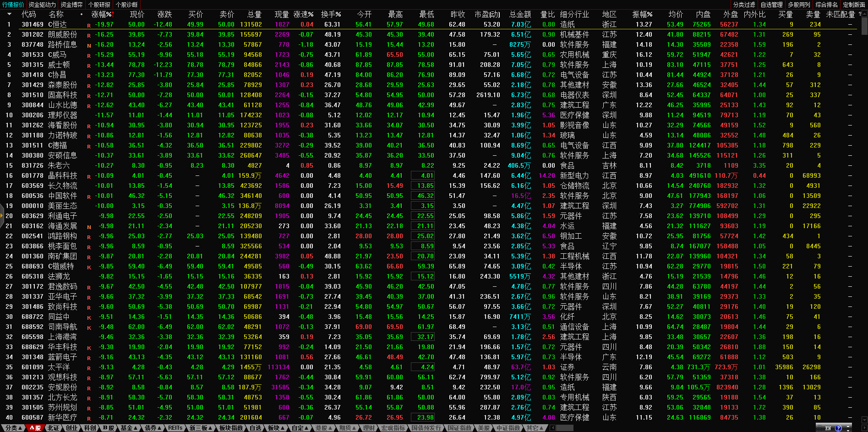
Task: Click the EN input language indicator
Action: coord(828,428)
